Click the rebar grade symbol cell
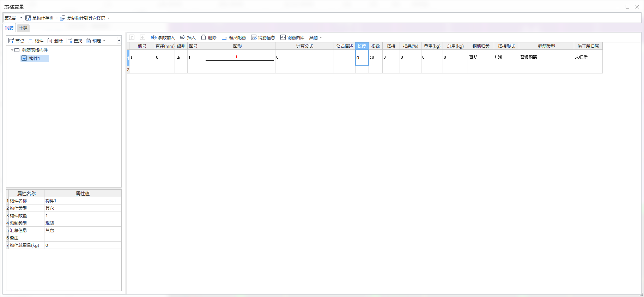 pos(181,58)
